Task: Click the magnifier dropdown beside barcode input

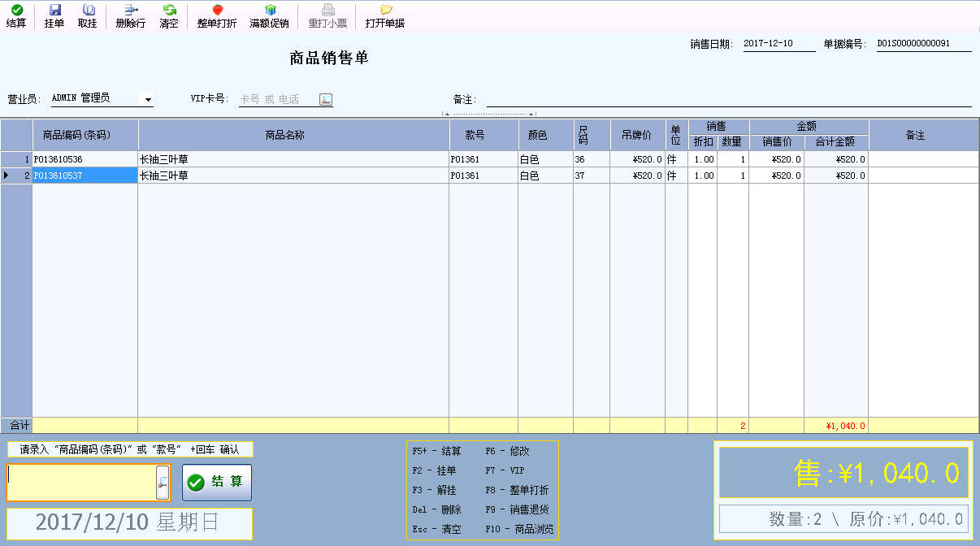Action: click(x=161, y=481)
